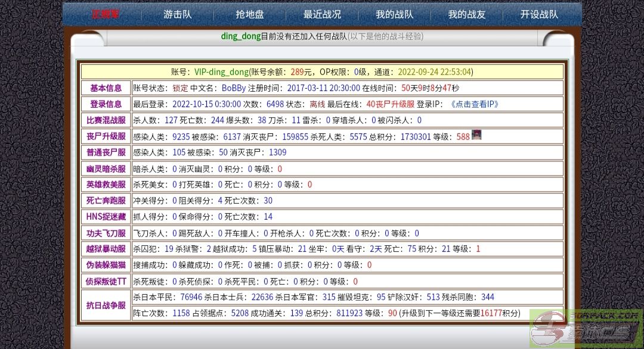The height and width of the screenshot is (349, 644).
Task: Click the 镇压暴动 value 21
Action: click(x=302, y=249)
